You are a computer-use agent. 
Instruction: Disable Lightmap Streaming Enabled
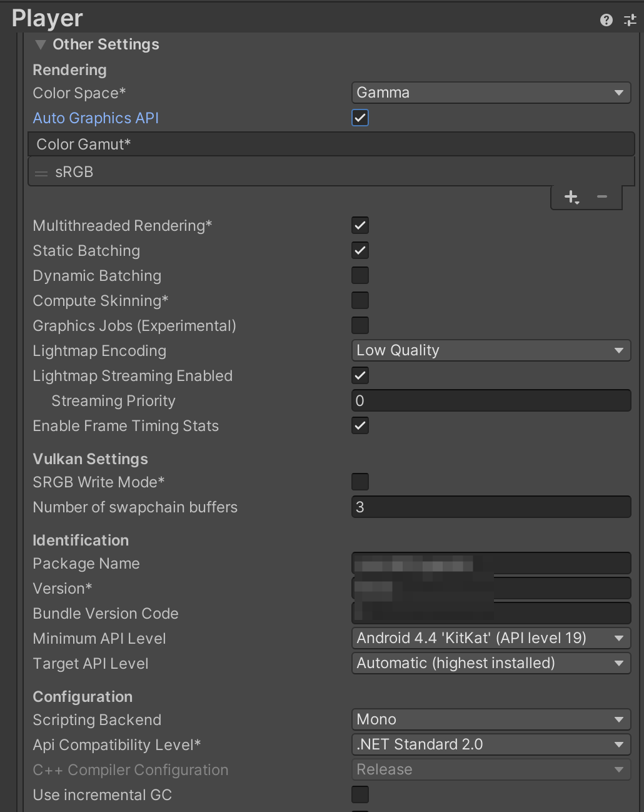click(x=360, y=375)
